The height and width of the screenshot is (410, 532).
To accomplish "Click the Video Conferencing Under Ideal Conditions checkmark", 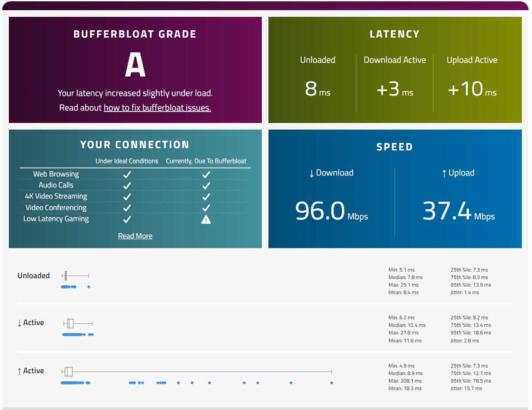I will click(x=127, y=207).
